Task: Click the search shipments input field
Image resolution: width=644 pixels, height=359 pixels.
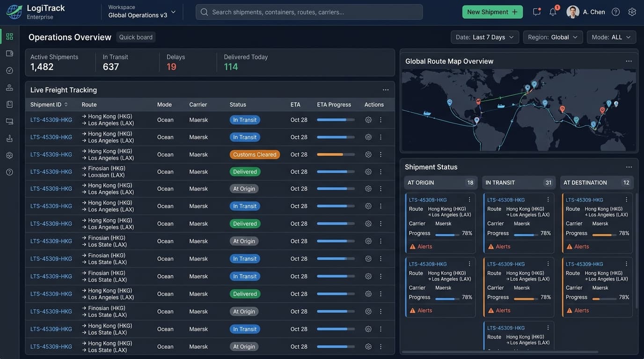Action: pos(309,12)
